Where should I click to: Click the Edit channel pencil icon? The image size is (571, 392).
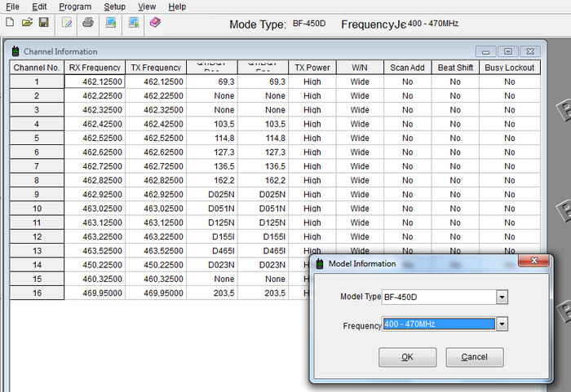[x=67, y=22]
